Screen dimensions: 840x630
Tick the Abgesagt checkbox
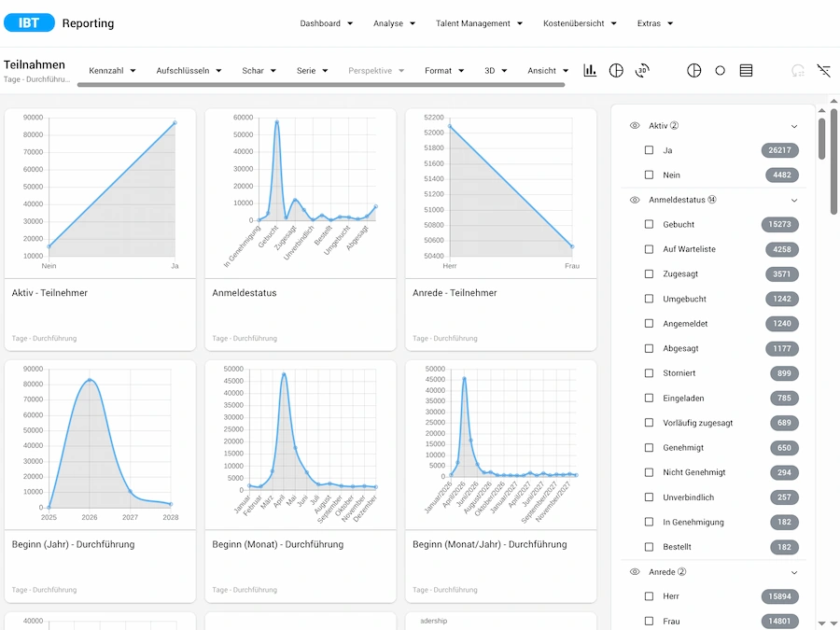click(x=649, y=348)
